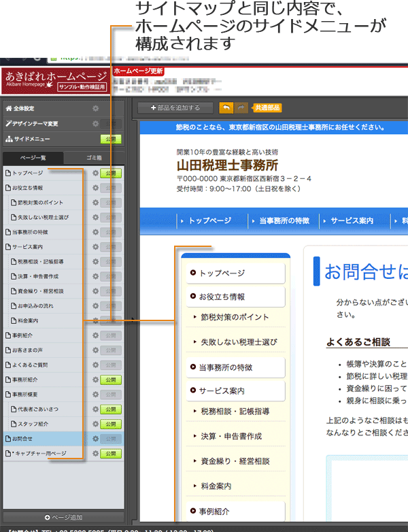Screen dimensions: 408x532
Task: Toggle 公開 button for トップページ
Action: [x=111, y=173]
